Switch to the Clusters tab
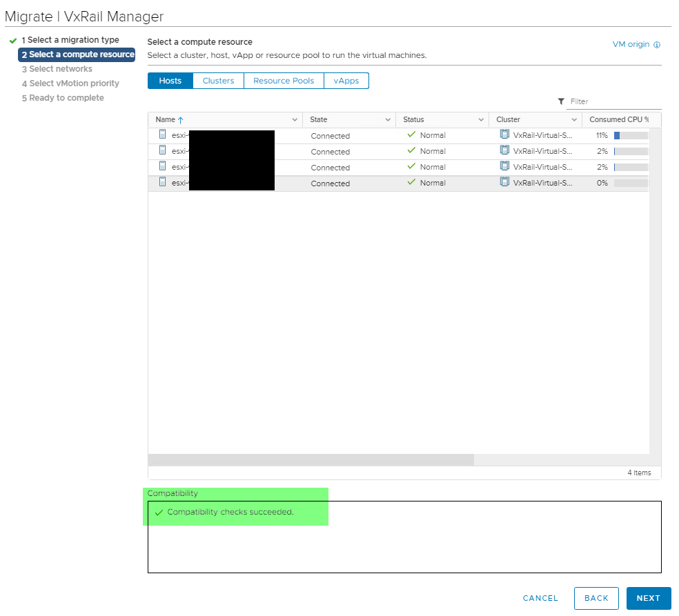Image resolution: width=679 pixels, height=616 pixels. coord(218,81)
